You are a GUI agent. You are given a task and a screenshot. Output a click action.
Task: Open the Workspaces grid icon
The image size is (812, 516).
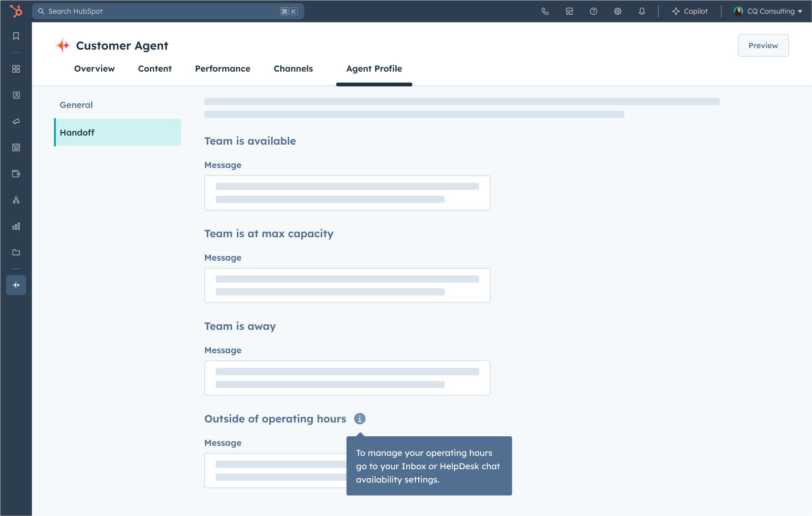coord(16,69)
